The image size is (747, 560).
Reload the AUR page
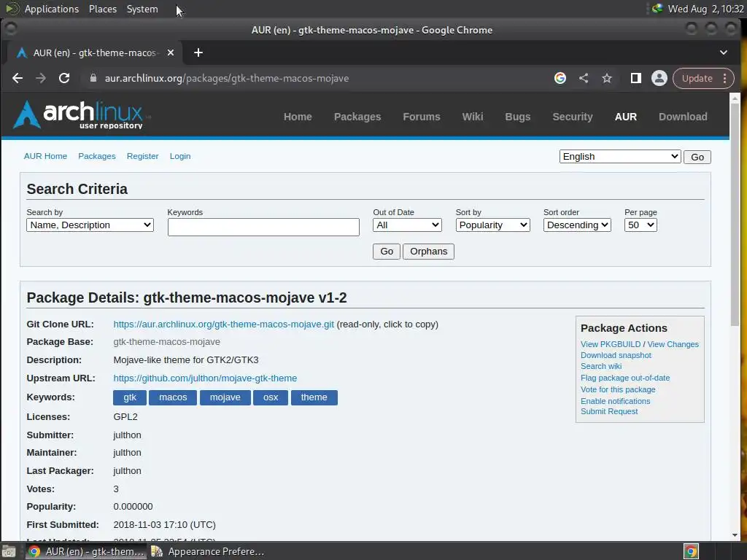coord(64,78)
